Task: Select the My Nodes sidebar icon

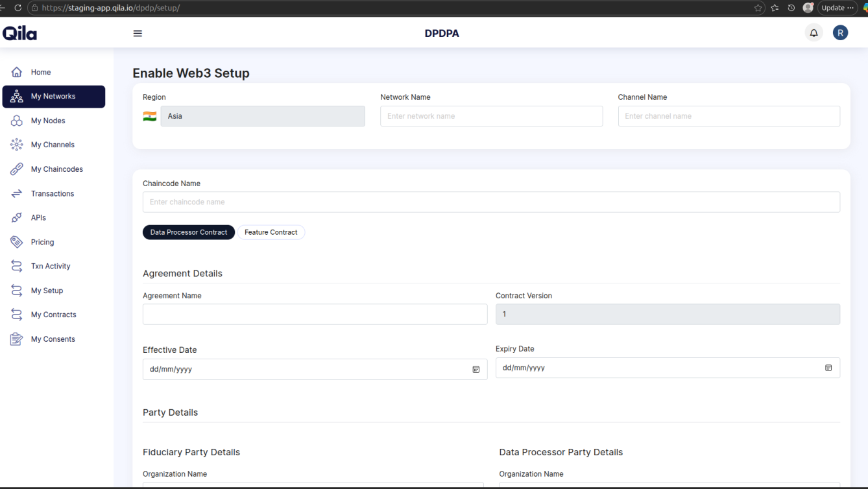Action: click(16, 120)
